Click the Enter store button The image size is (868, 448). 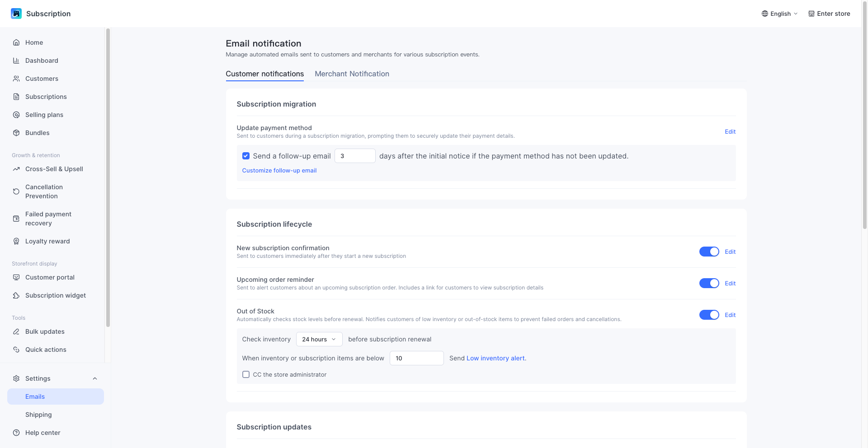point(829,14)
